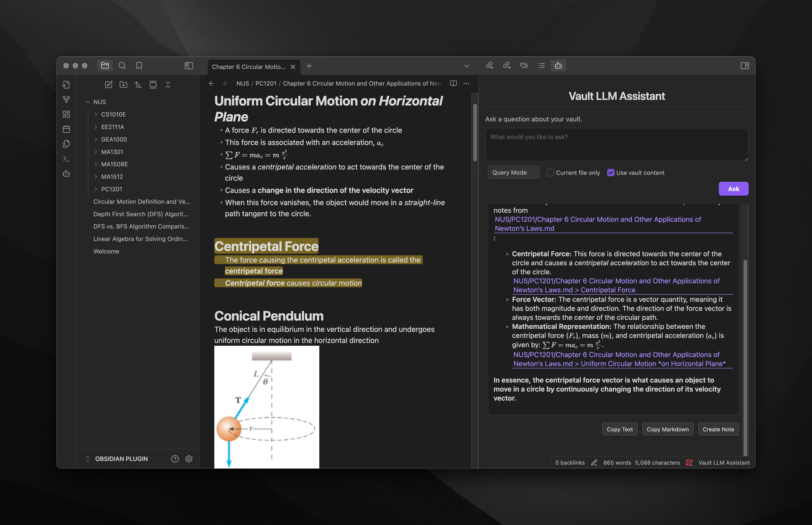Toggle reading view with the book icon

tap(453, 83)
